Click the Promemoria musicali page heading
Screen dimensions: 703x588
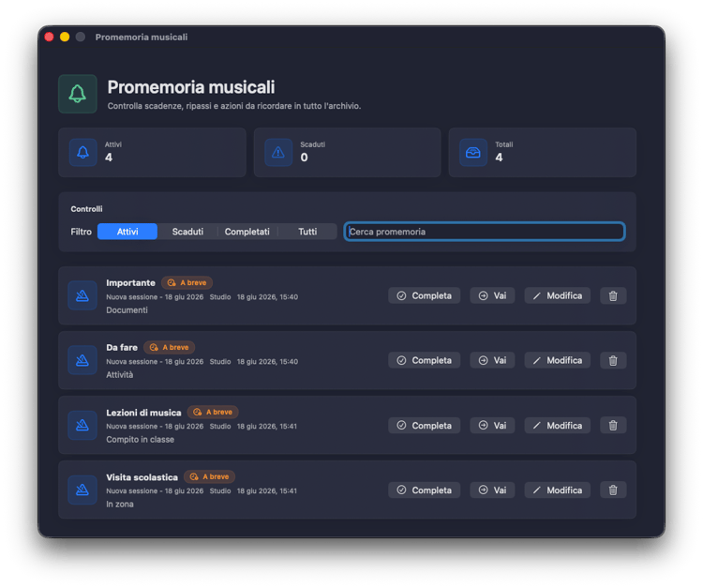coord(191,87)
